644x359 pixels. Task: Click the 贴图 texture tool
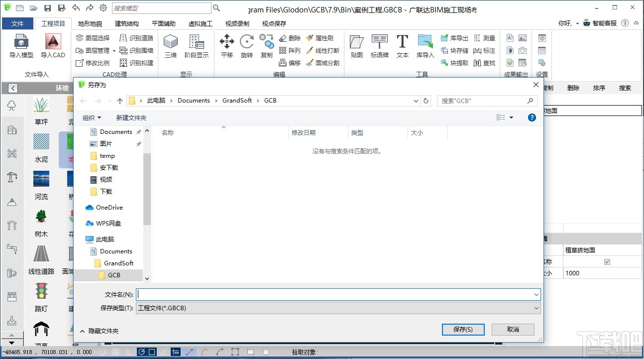(x=357, y=46)
